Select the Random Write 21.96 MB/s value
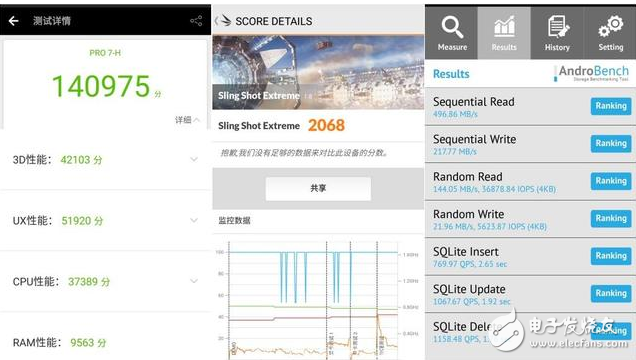636x360 pixels. [x=490, y=227]
